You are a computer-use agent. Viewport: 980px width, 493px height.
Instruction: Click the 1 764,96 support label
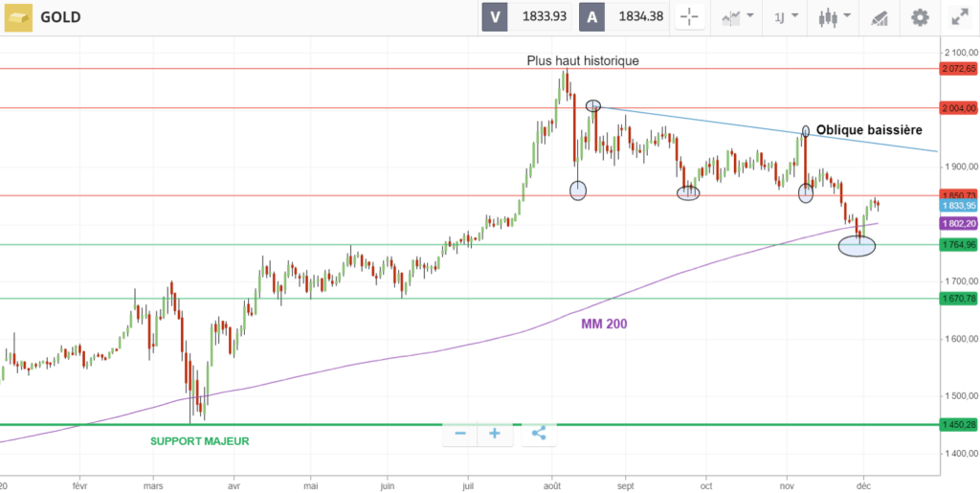coord(958,245)
